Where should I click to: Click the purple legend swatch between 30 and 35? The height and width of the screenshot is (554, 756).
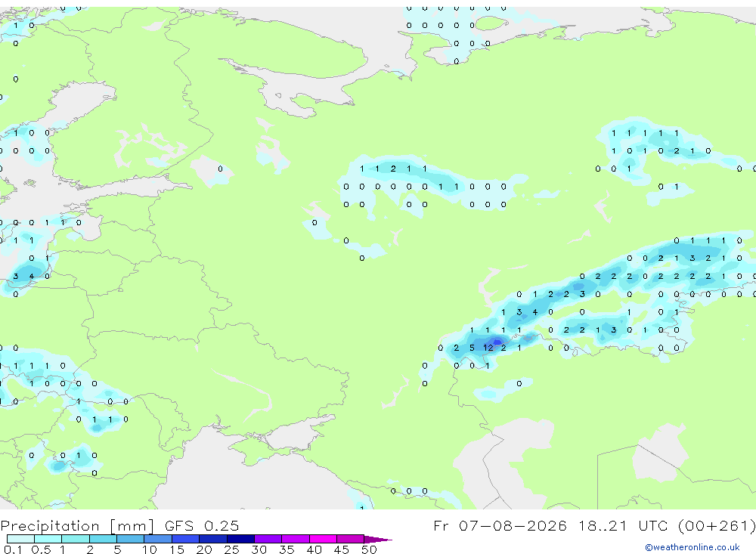268,539
